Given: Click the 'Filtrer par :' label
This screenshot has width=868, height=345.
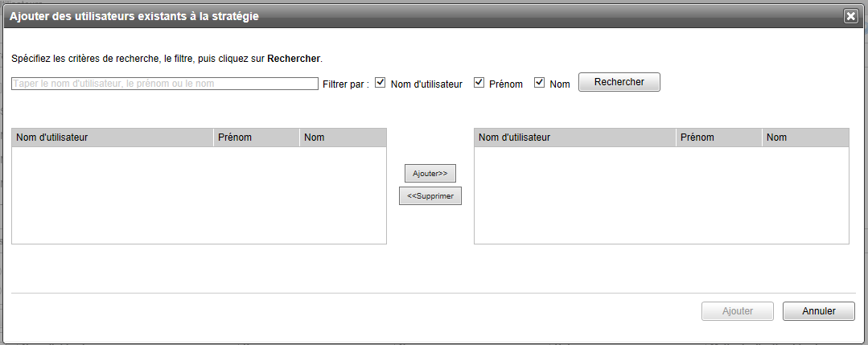Looking at the screenshot, I should [x=345, y=84].
